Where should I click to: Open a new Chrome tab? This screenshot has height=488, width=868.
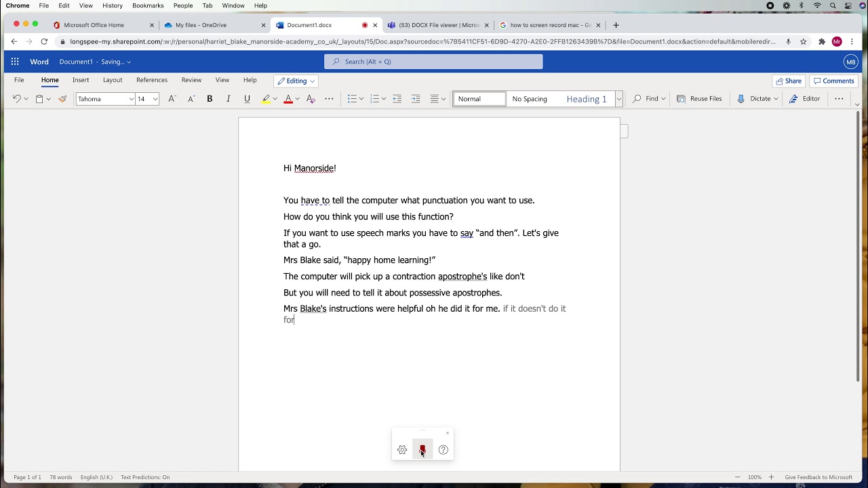click(616, 25)
